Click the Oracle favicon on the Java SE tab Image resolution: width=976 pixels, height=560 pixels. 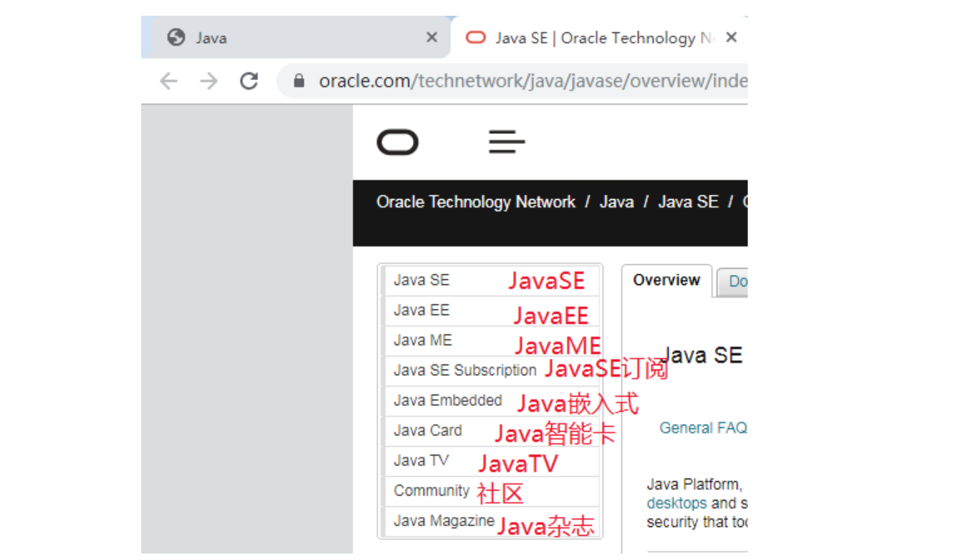tap(476, 38)
